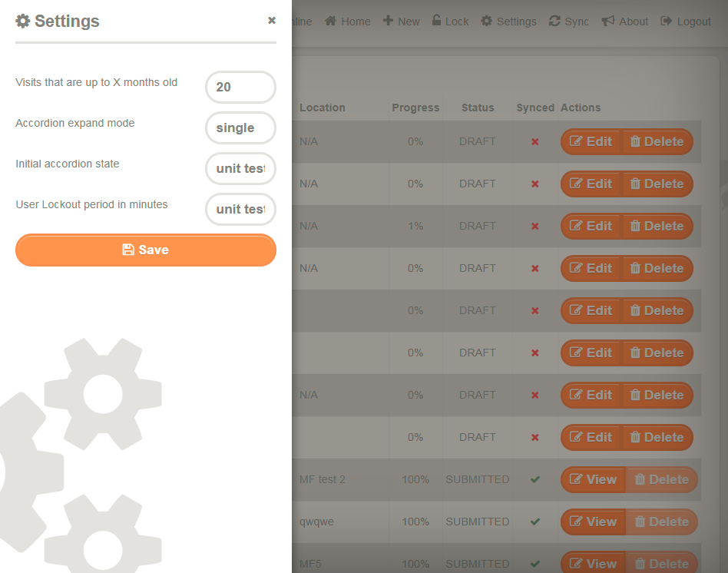Click the Sync refresh icon
This screenshot has width=728, height=573.
click(554, 21)
